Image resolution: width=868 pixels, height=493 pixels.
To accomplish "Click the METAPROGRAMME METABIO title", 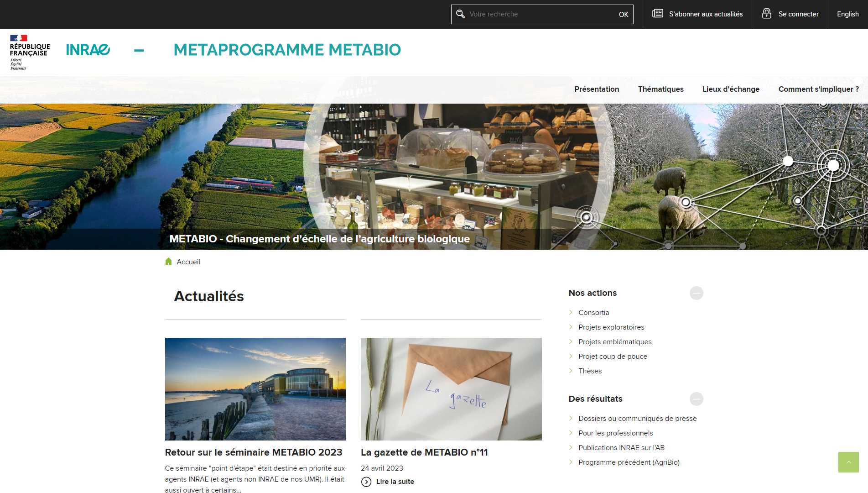I will (x=287, y=50).
